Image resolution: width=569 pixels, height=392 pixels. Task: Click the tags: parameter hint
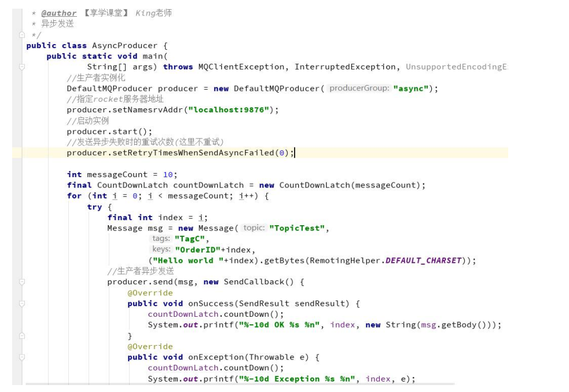(161, 239)
